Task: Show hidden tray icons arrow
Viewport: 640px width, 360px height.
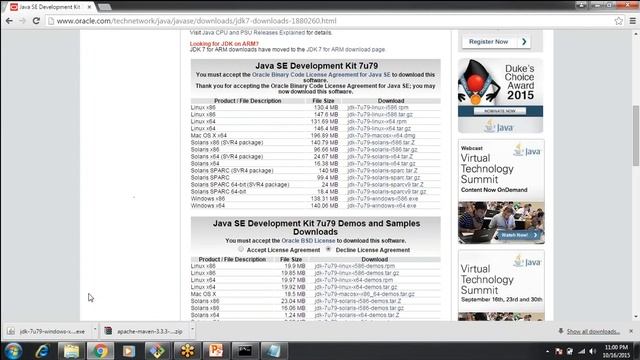Action: point(547,351)
